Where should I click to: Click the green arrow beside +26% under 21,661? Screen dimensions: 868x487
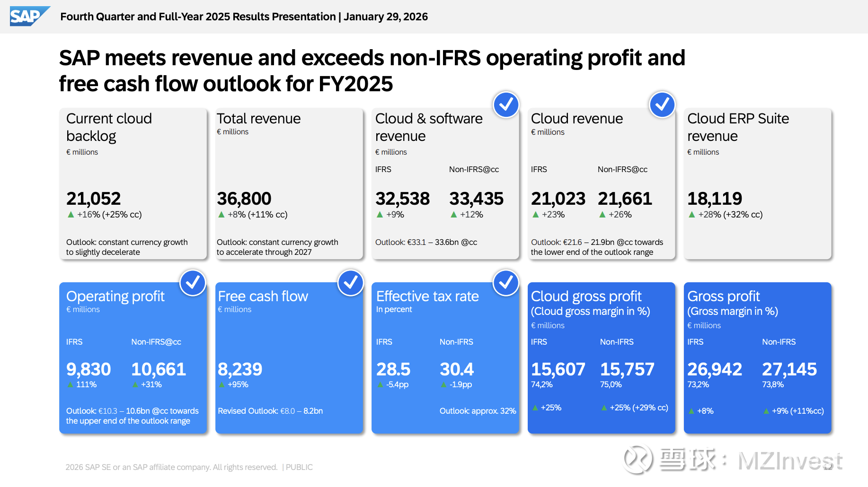point(602,215)
